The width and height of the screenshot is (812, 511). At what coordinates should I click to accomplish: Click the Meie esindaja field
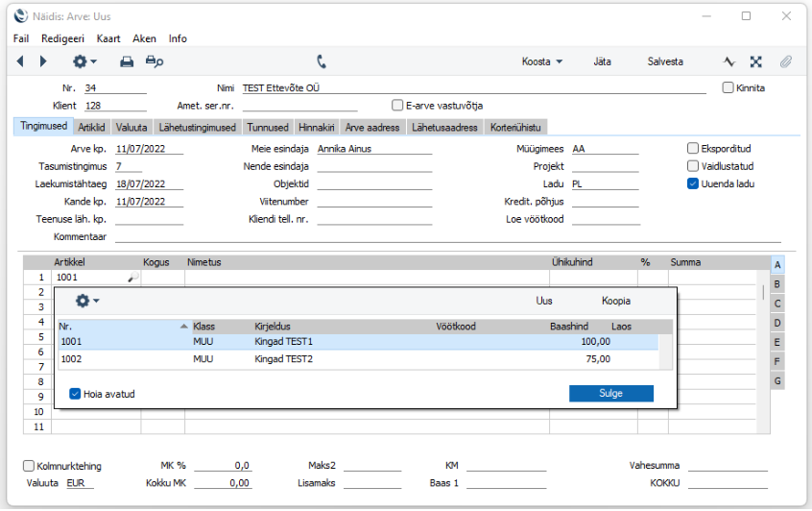(374, 149)
